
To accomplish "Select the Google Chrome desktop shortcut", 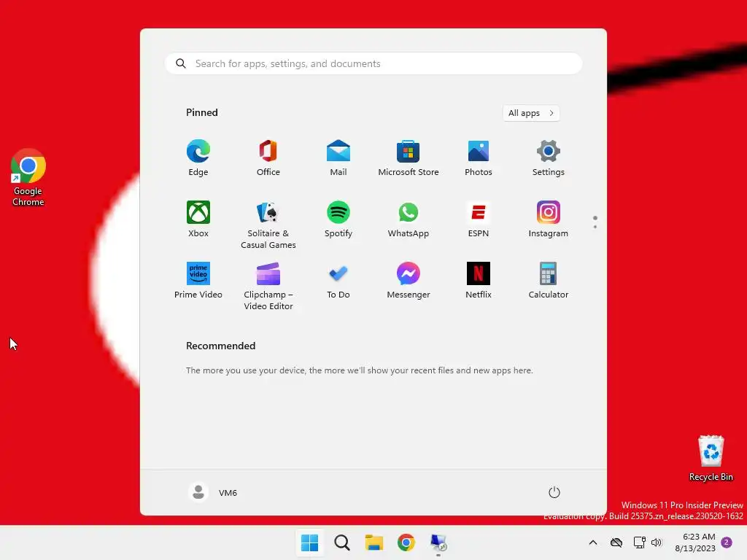I will coord(28,177).
